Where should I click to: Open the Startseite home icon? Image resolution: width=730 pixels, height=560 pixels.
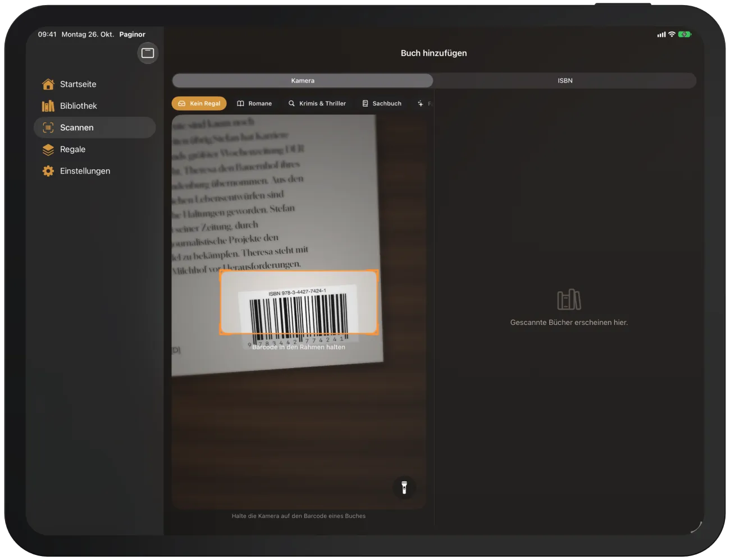point(48,84)
